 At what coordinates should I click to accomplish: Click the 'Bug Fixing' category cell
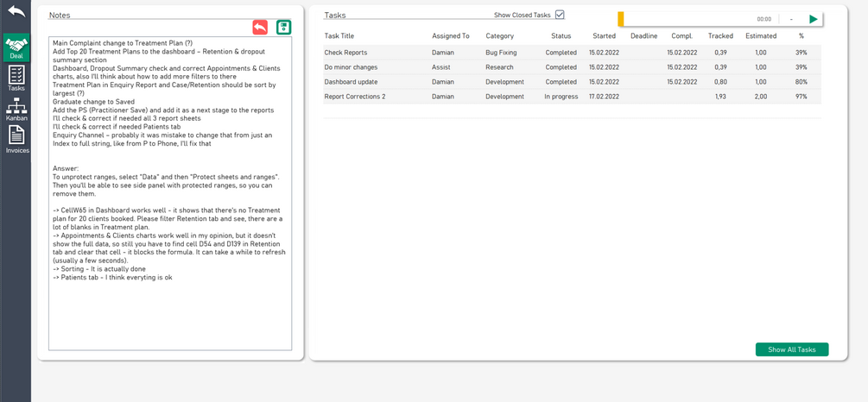click(x=501, y=53)
